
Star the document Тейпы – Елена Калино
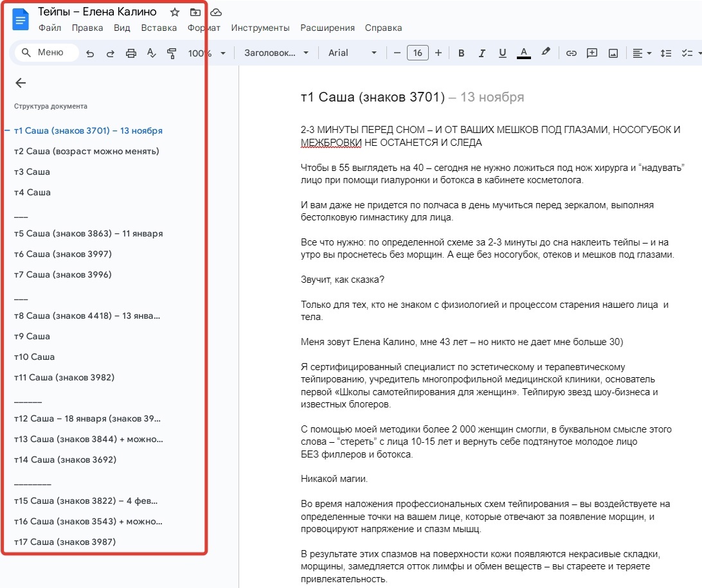click(175, 12)
